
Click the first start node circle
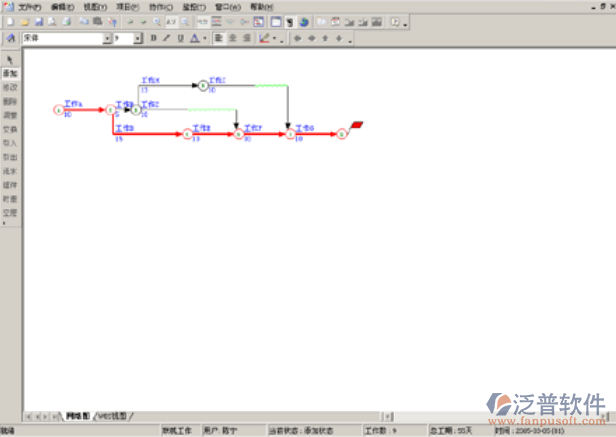pos(58,110)
